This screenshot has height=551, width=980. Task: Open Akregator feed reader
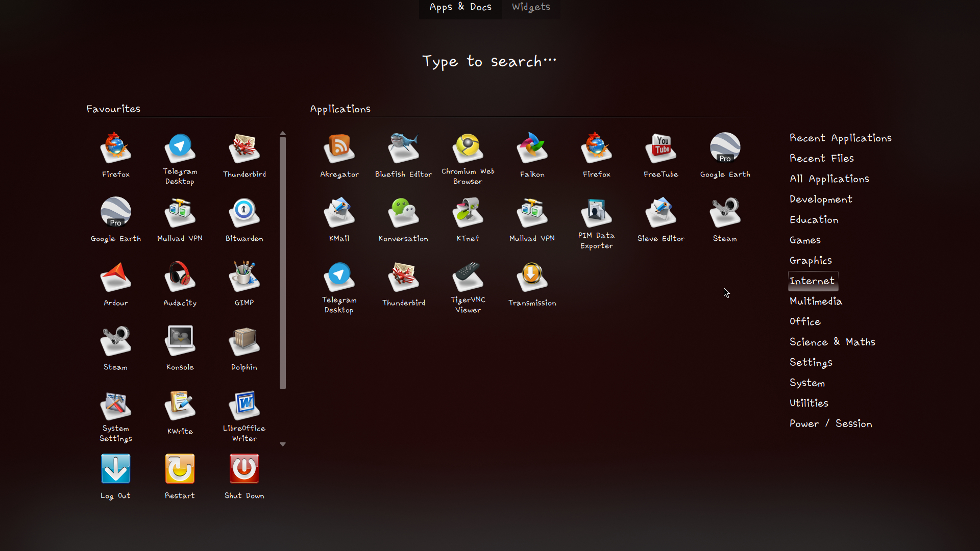(339, 156)
